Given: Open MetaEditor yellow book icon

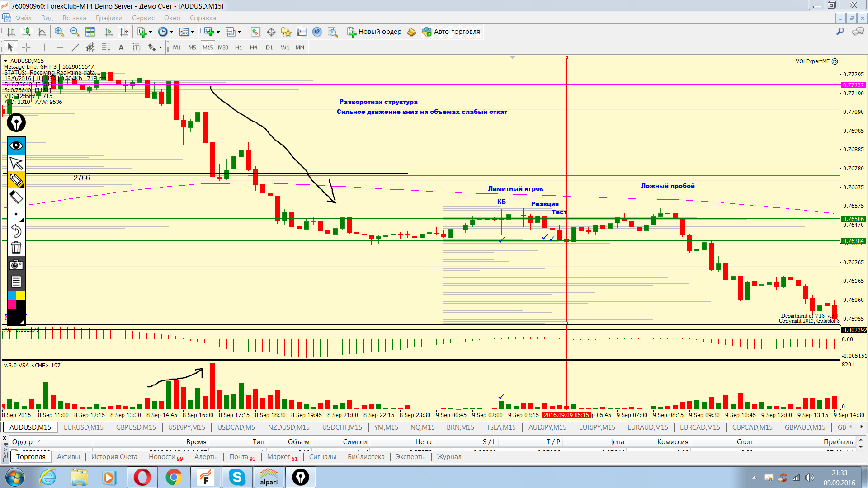Looking at the screenshot, I should 411,32.
